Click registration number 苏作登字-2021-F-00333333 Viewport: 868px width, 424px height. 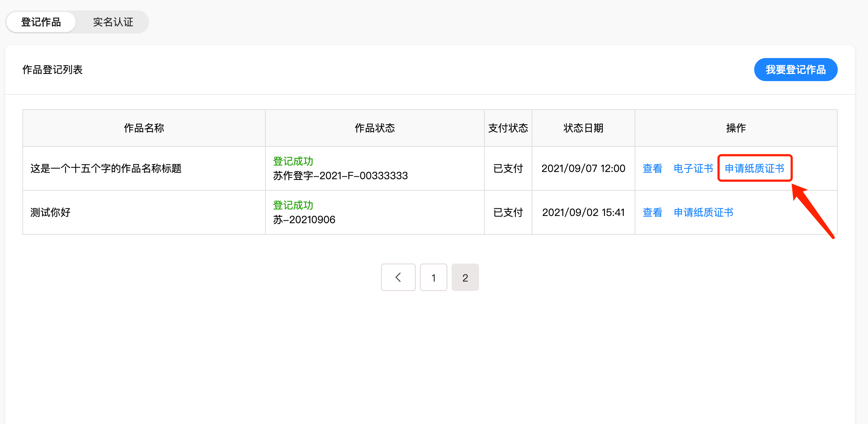point(340,176)
